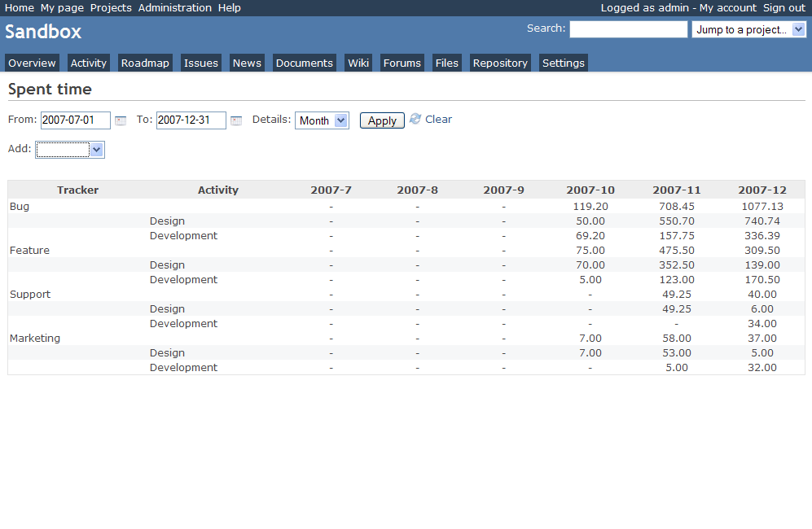Select the Bug tracker row label

(x=20, y=206)
